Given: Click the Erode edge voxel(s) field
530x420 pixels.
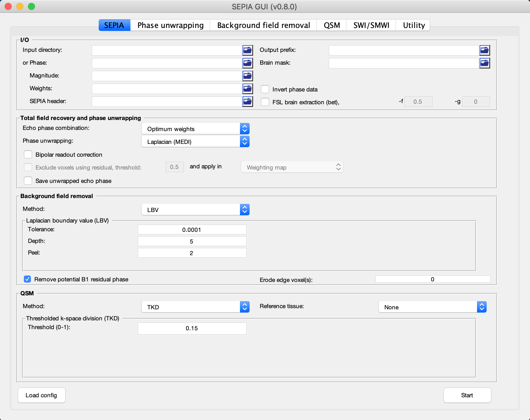Looking at the screenshot, I should tap(433, 279).
